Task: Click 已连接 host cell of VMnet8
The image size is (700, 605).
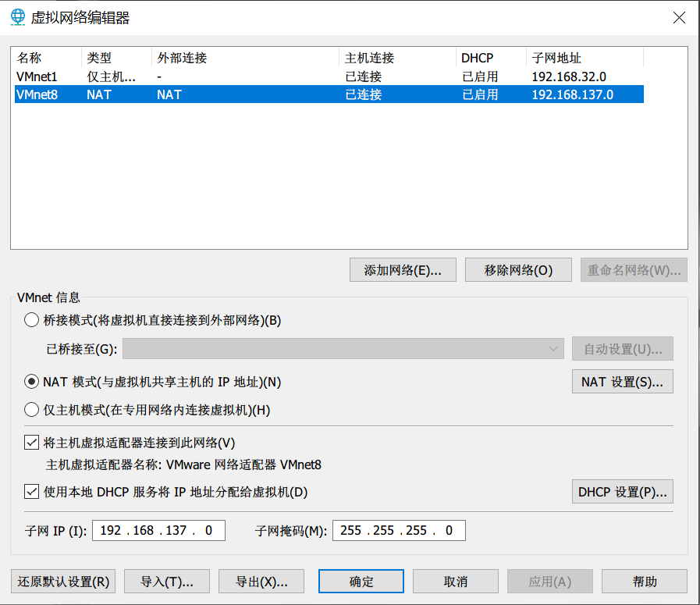Action: tap(364, 94)
